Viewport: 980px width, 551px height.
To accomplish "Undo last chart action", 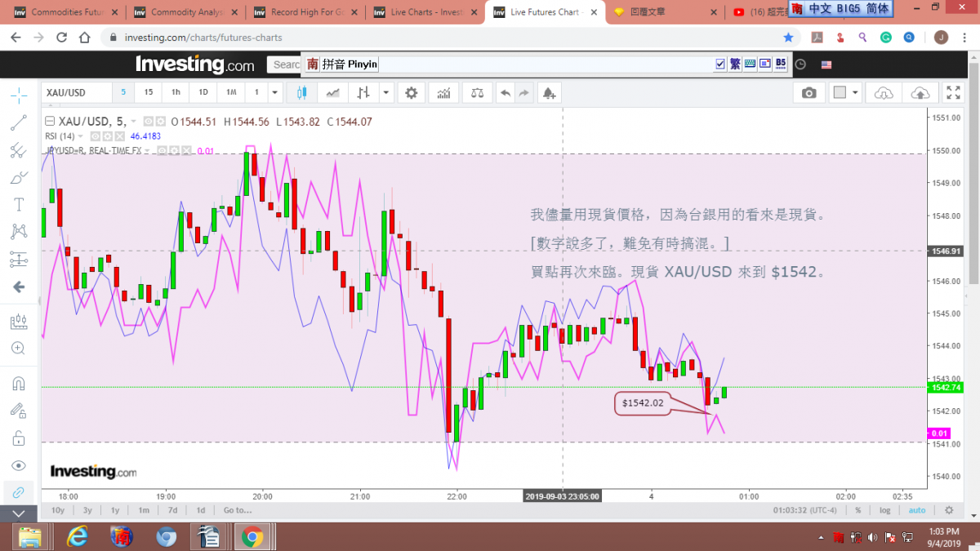I will pyautogui.click(x=506, y=93).
